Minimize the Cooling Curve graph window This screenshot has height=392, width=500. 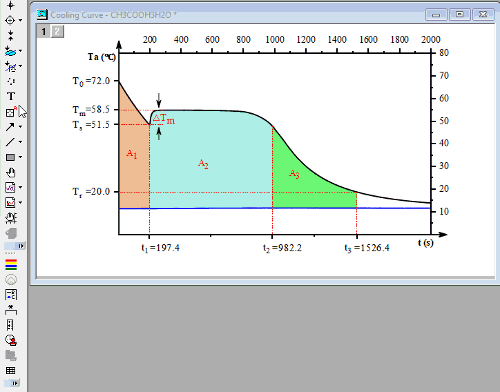pos(436,15)
